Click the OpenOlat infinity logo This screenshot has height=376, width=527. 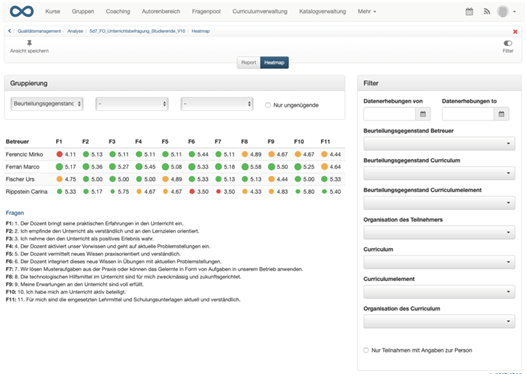coord(22,11)
